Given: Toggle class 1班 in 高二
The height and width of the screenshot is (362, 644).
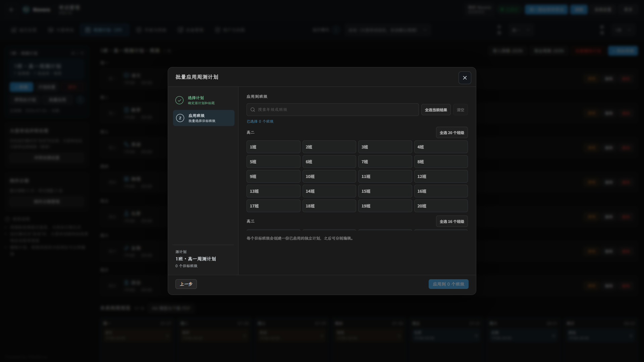Looking at the screenshot, I should (273, 147).
